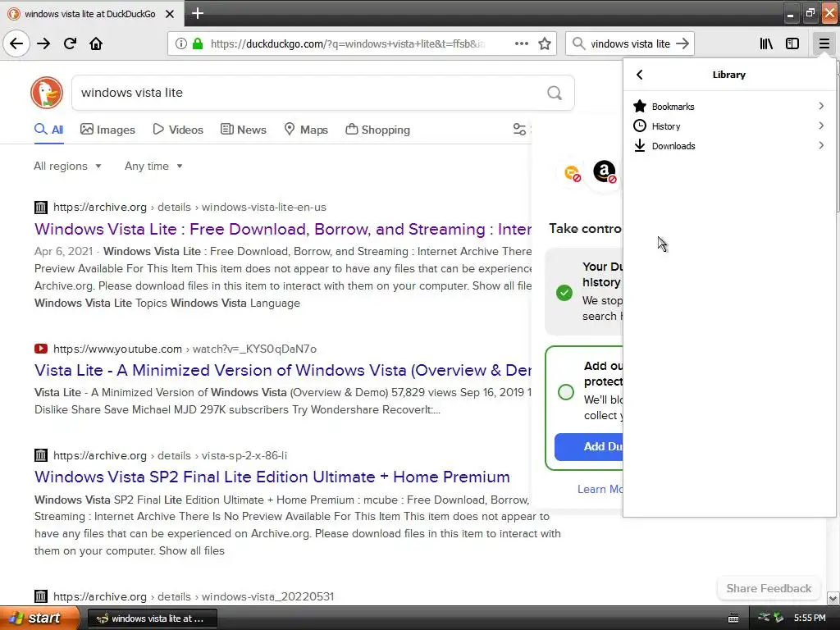Close the hamburger application menu
This screenshot has width=840, height=630.
tap(824, 43)
